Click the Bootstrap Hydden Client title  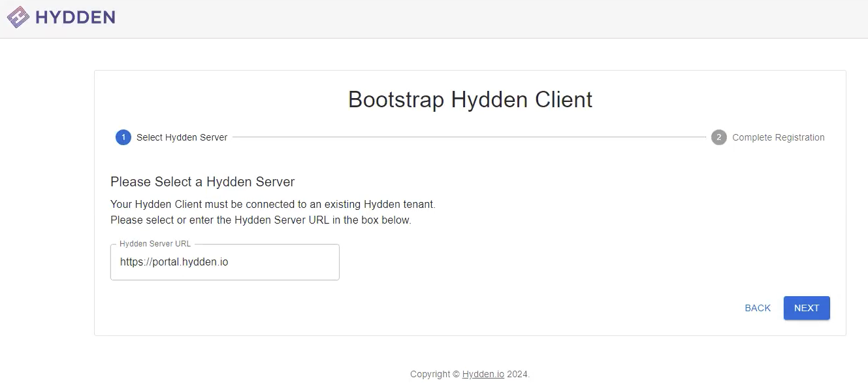click(x=470, y=99)
